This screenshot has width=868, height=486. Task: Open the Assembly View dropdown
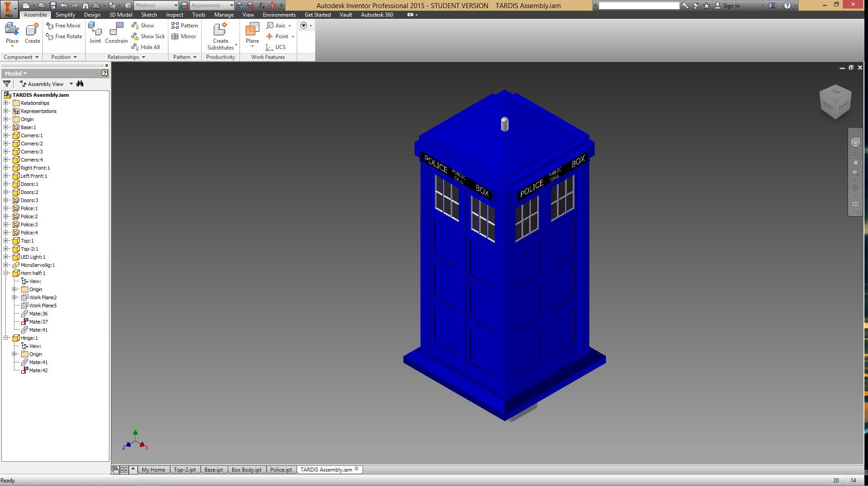pos(71,84)
